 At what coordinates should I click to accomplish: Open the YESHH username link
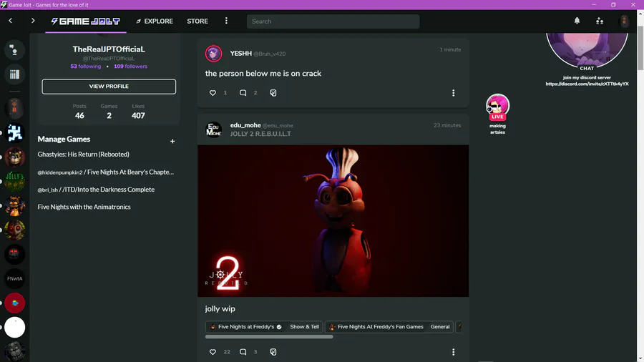pos(240,54)
